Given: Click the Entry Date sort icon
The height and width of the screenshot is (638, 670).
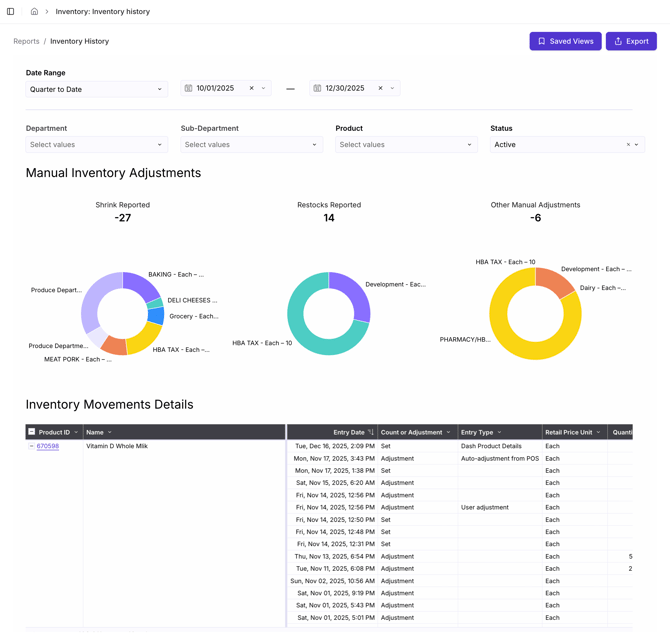Looking at the screenshot, I should pos(371,433).
